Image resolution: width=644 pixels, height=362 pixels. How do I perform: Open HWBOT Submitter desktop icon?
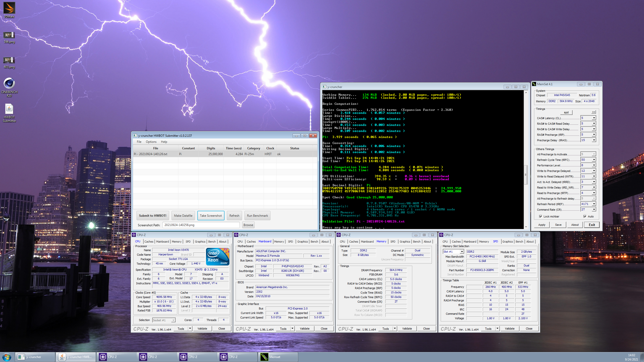pyautogui.click(x=9, y=113)
